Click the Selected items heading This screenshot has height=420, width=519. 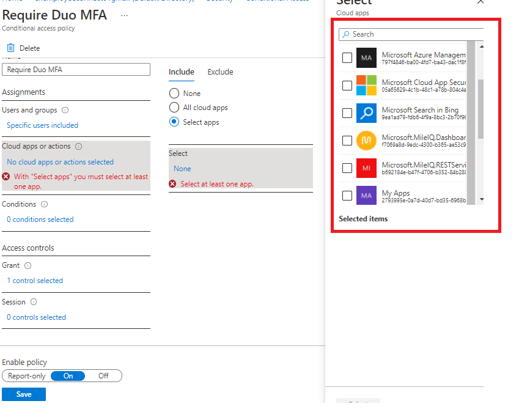click(363, 219)
